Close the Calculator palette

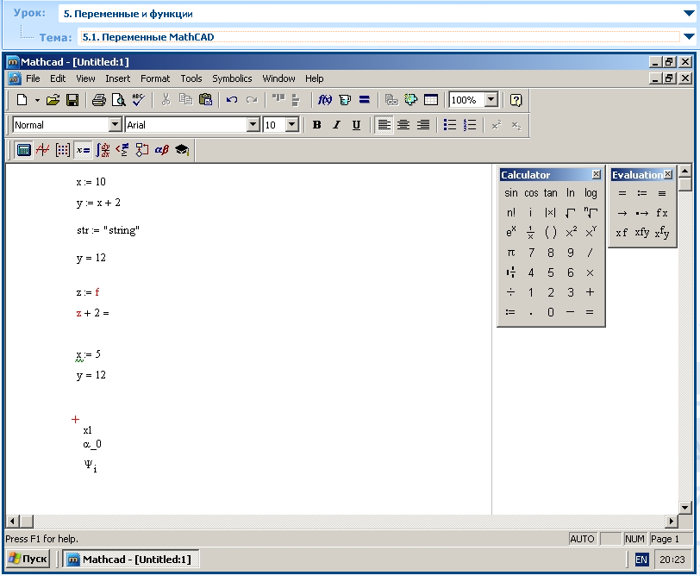[596, 174]
